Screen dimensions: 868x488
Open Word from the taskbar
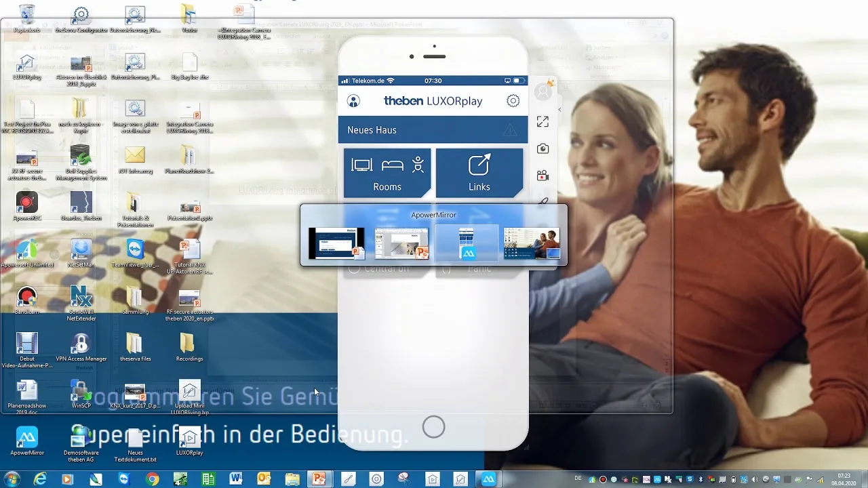236,479
